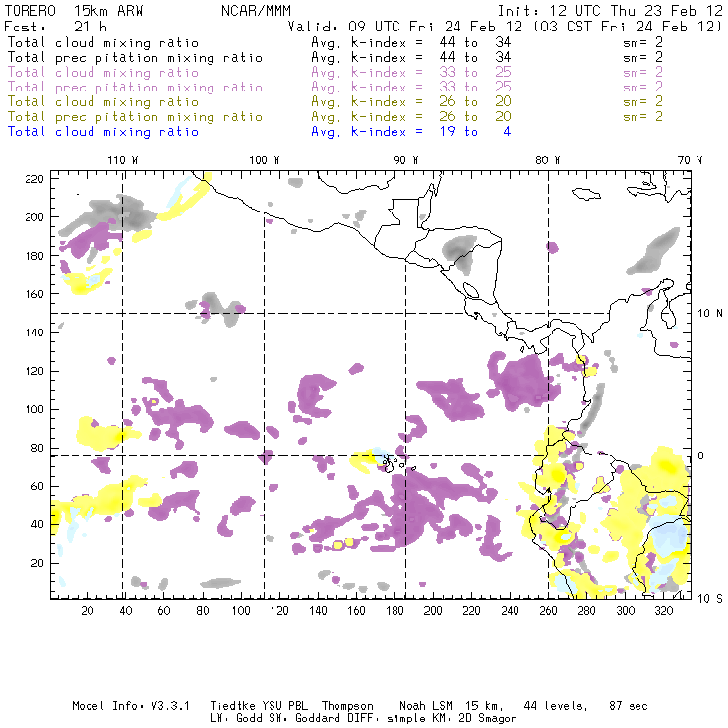Viewport: 728px width, 728px height.
Task: Click '240' on the horizontal axis
Action: (510, 611)
